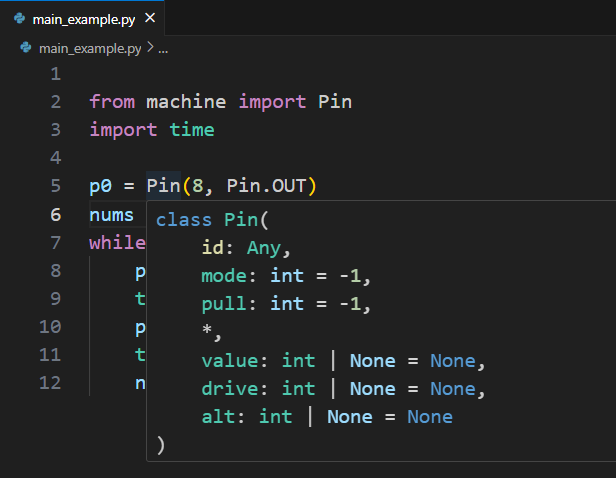Click the 'machine' module name on line 2

coord(186,102)
